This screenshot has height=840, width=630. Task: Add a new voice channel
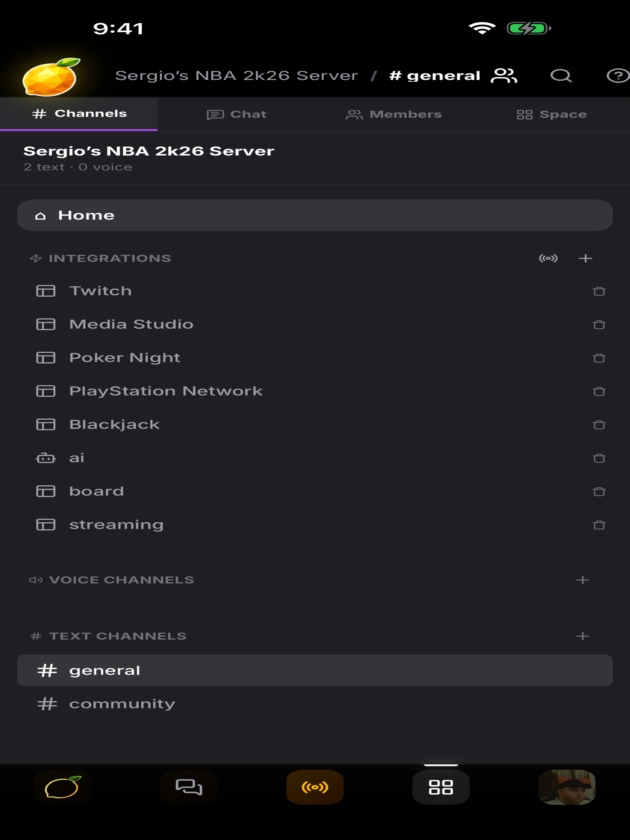tap(583, 580)
